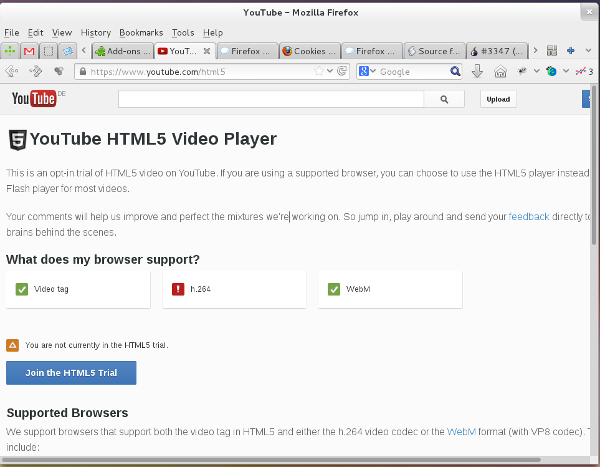The image size is (600, 467).
Task: Open the Downloads arrow button
Action: click(477, 71)
